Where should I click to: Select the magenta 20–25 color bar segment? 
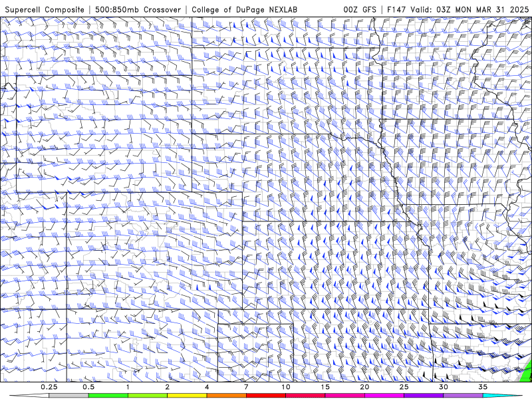click(384, 395)
